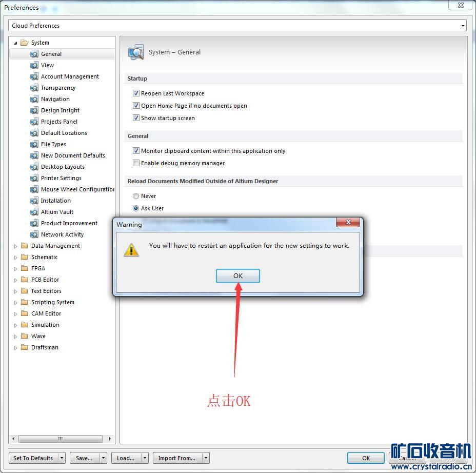Viewport: 476px width, 473px height.
Task: Expand the Data Management node
Action: point(15,246)
